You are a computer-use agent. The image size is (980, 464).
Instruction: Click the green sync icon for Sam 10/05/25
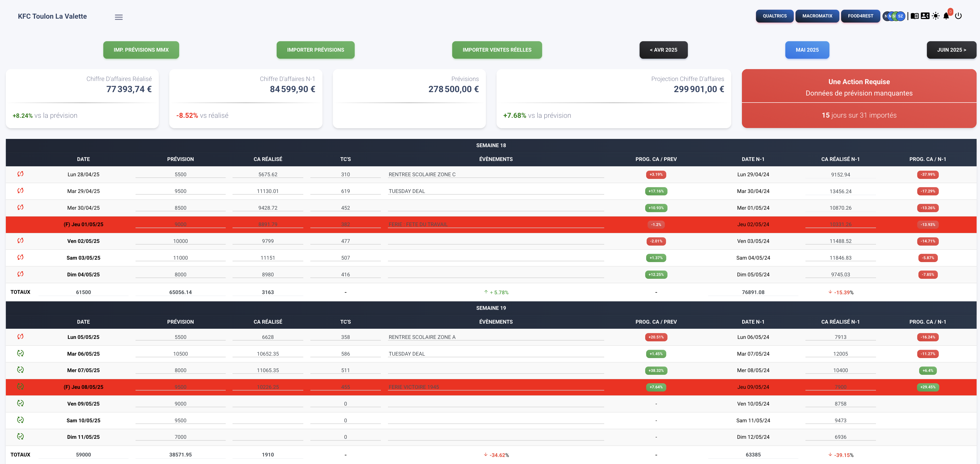point(21,420)
